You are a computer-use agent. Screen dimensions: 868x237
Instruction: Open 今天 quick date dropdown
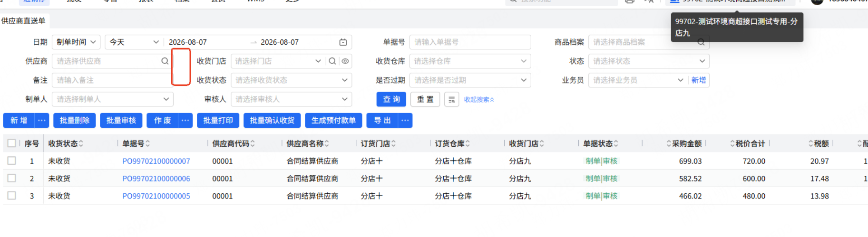(134, 42)
